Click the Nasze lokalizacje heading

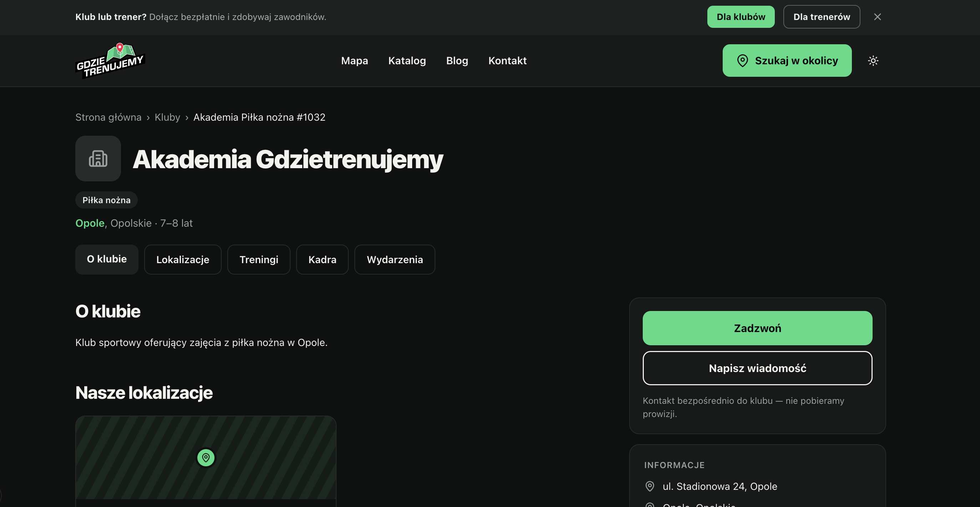tap(144, 392)
